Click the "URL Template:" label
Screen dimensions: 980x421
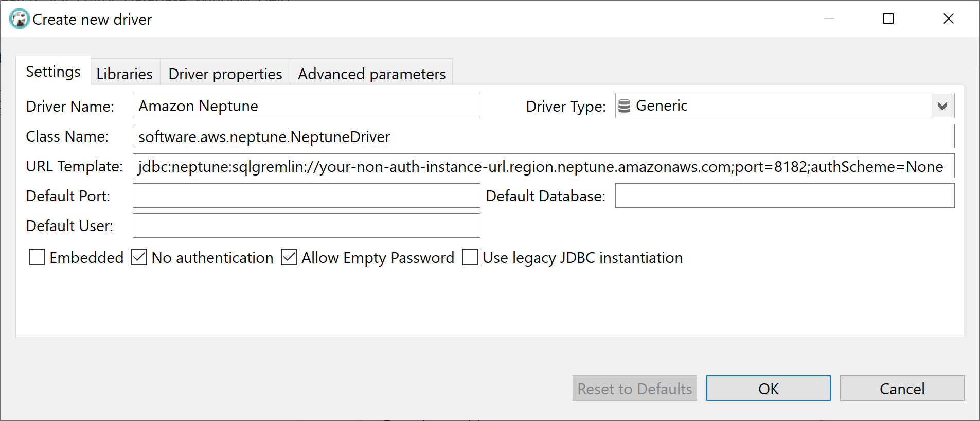(x=75, y=166)
